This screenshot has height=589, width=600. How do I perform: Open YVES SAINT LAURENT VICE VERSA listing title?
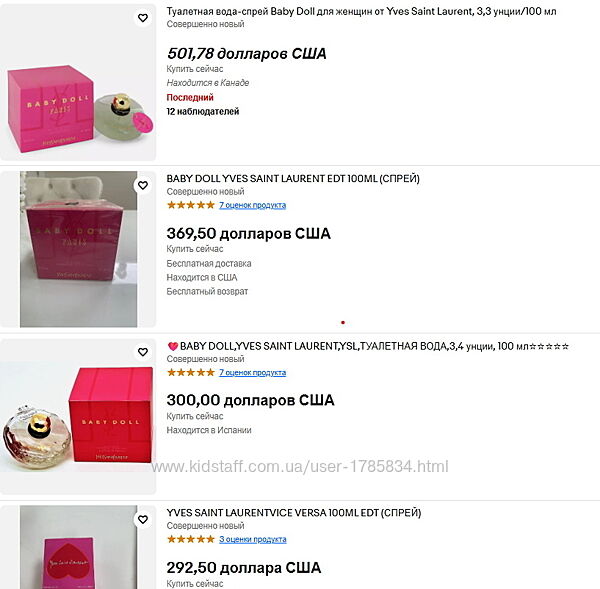click(x=294, y=513)
